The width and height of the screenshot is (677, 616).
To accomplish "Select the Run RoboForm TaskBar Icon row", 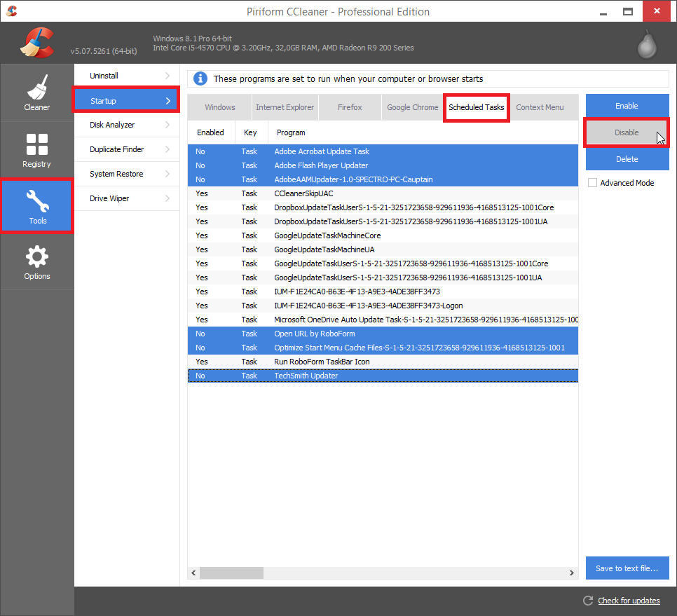I will click(x=383, y=362).
